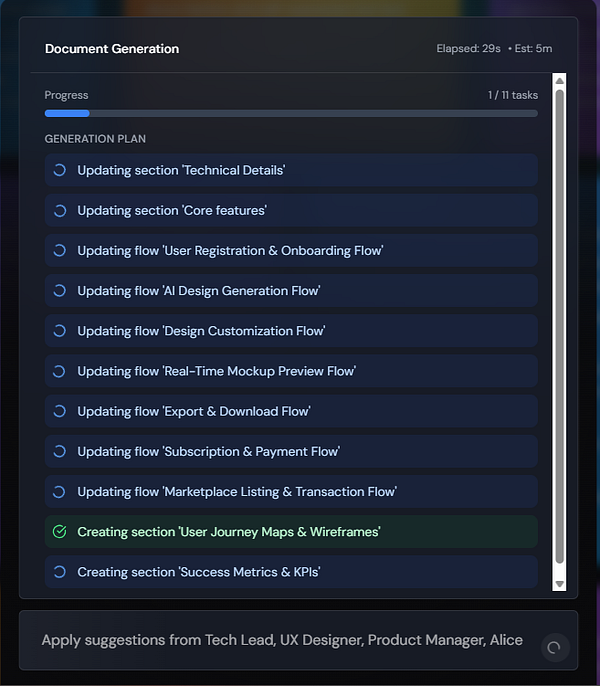The width and height of the screenshot is (600, 686).
Task: Click the vertical scrollbar thumb in task list
Action: click(x=559, y=327)
